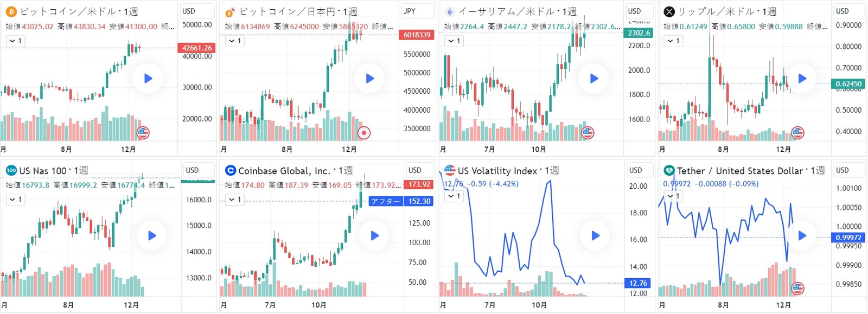Click the Ethereum logo icon
The width and height of the screenshot is (868, 314).
click(449, 11)
